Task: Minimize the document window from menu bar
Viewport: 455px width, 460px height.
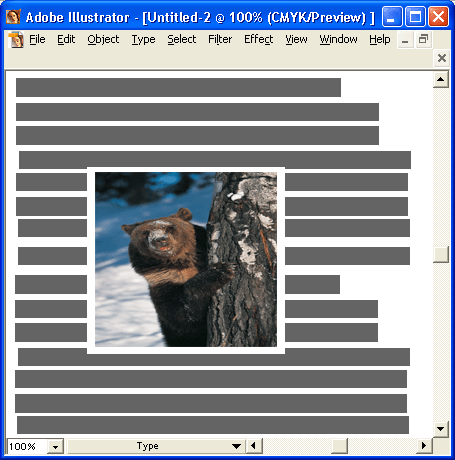Action: pyautogui.click(x=405, y=40)
